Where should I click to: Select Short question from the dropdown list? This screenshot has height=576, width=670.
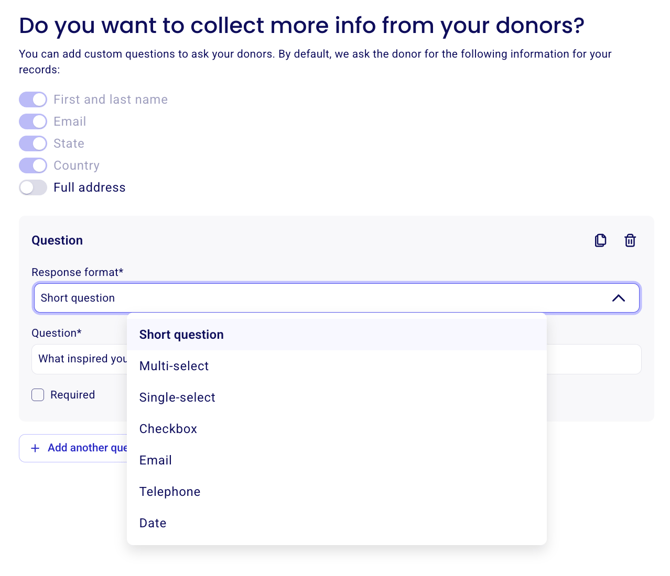337,335
